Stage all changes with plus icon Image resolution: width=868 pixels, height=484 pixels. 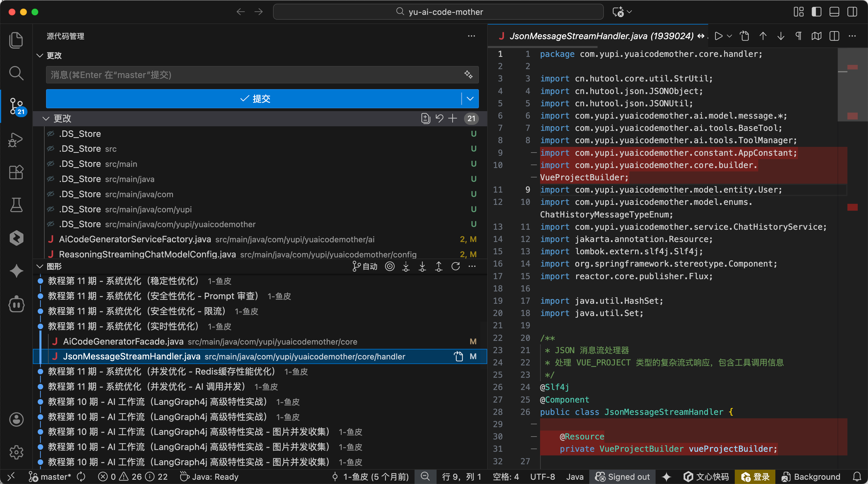point(453,118)
